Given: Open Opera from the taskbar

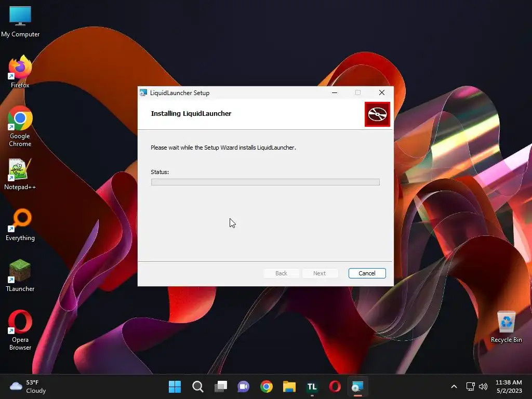Looking at the screenshot, I should point(335,387).
